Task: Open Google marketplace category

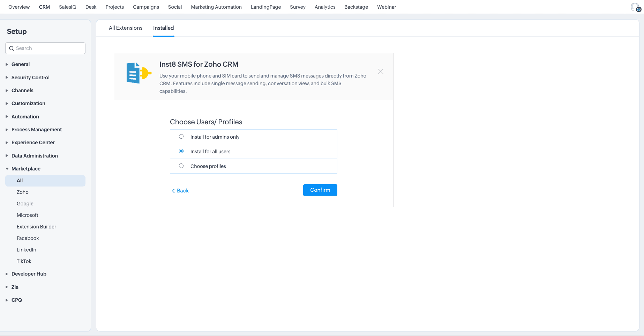Action: click(x=25, y=204)
